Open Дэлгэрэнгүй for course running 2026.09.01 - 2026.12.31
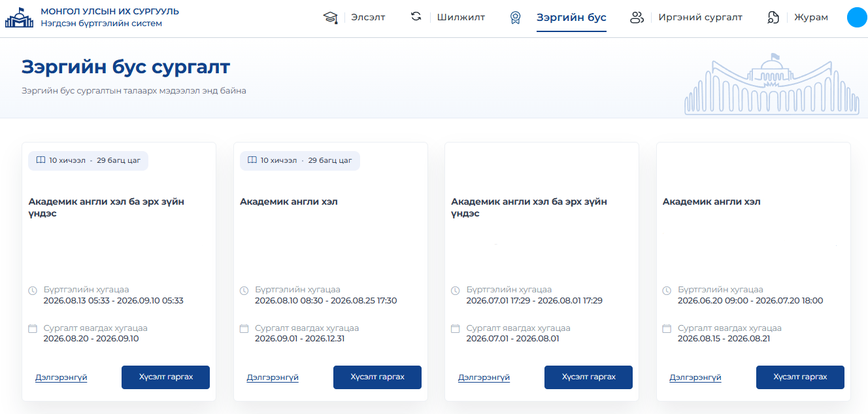The width and height of the screenshot is (868, 414). [273, 377]
